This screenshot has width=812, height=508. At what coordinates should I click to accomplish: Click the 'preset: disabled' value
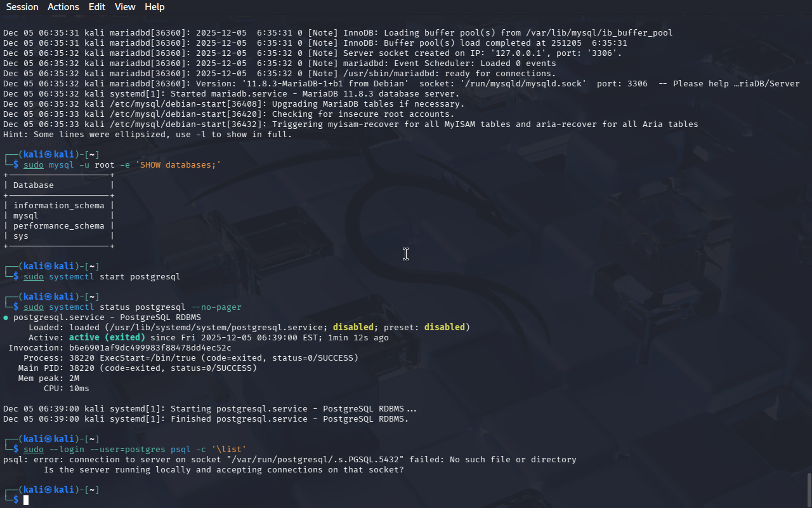pyautogui.click(x=444, y=328)
